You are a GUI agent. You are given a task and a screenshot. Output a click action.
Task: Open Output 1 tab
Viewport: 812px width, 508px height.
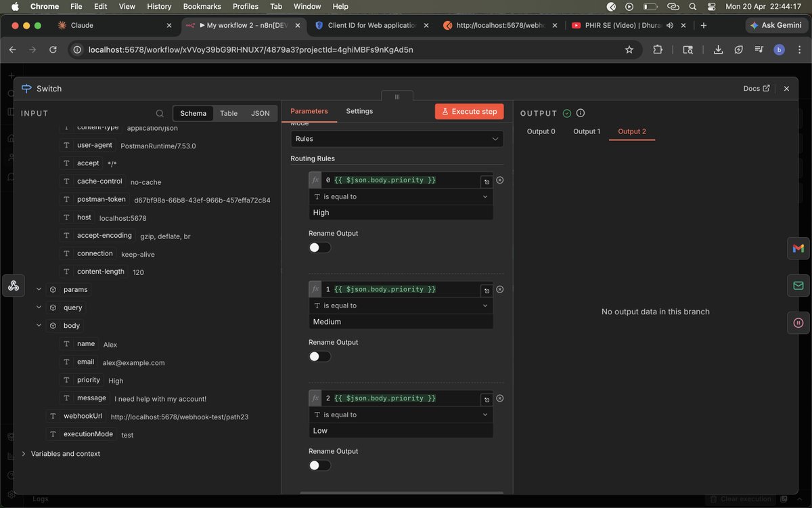pyautogui.click(x=587, y=131)
